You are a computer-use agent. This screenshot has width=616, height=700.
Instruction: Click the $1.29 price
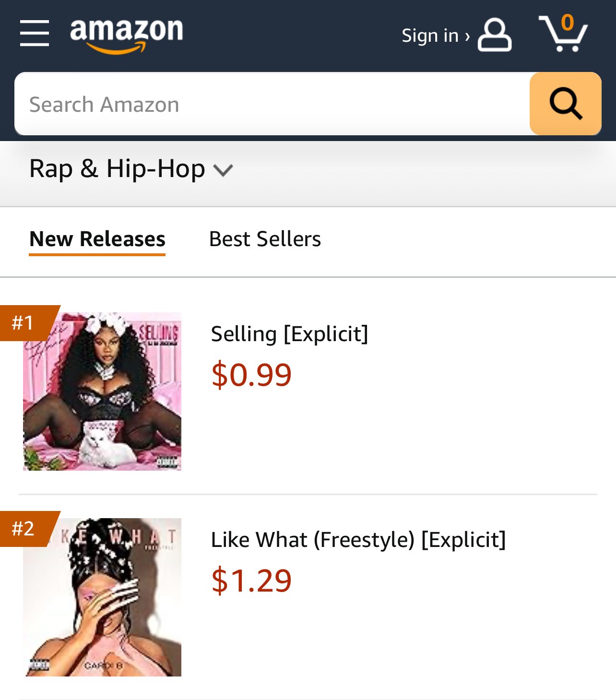tap(251, 581)
